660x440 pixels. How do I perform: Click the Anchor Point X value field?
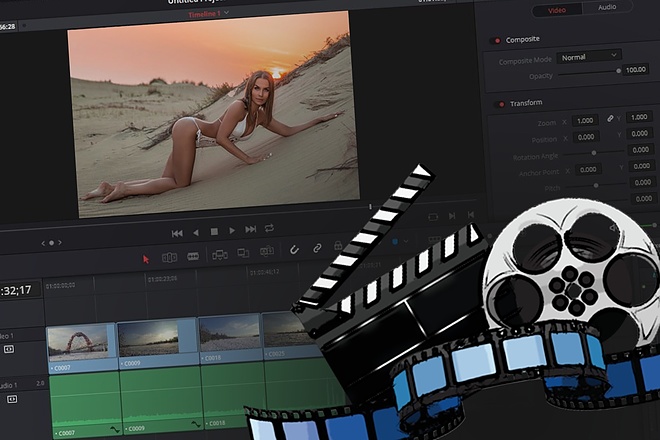coord(588,170)
